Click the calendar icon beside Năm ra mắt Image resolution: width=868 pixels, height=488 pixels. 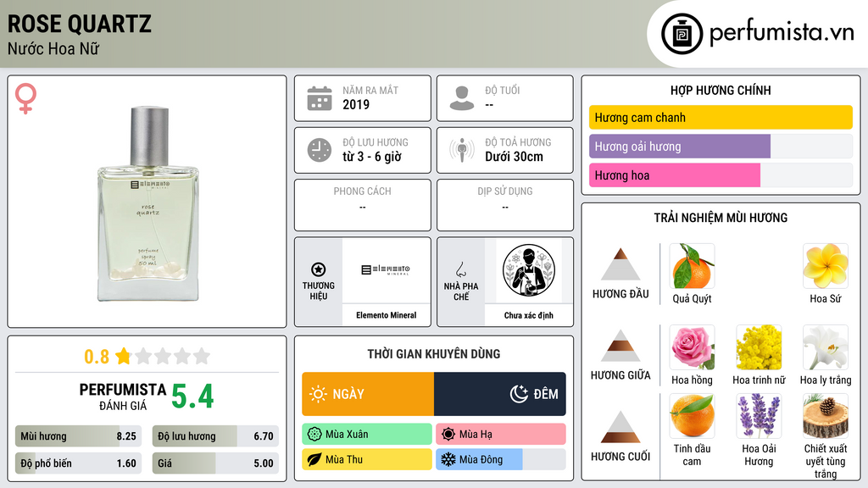320,98
